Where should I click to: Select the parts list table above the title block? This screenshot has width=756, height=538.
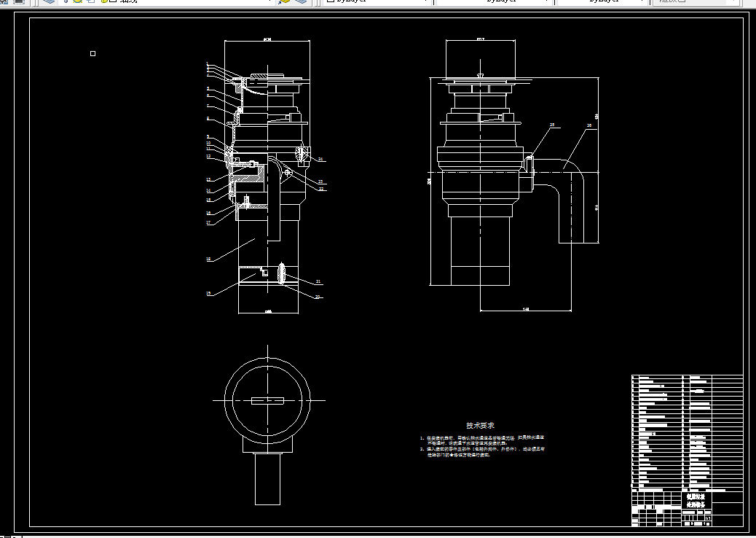point(688,432)
